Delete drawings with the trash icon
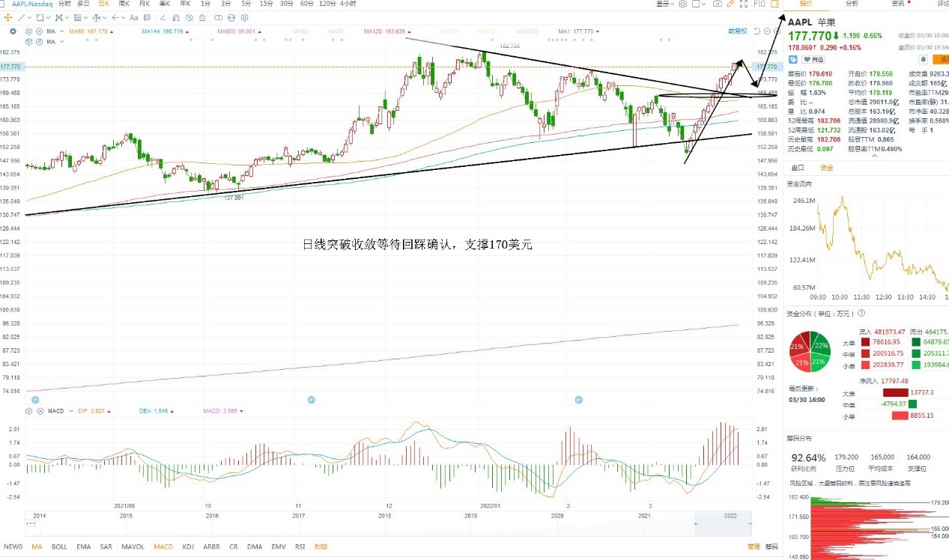 point(201,17)
